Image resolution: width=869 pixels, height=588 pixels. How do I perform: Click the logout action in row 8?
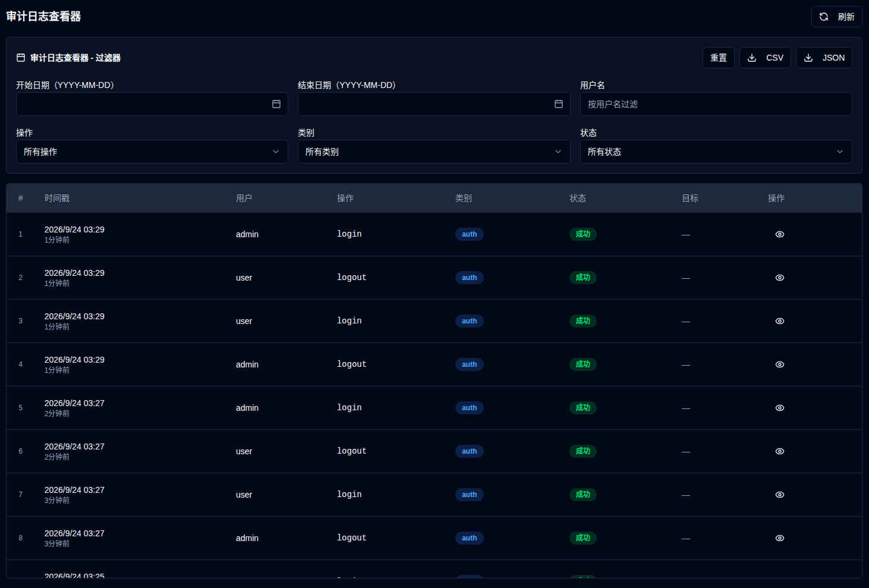coord(352,538)
